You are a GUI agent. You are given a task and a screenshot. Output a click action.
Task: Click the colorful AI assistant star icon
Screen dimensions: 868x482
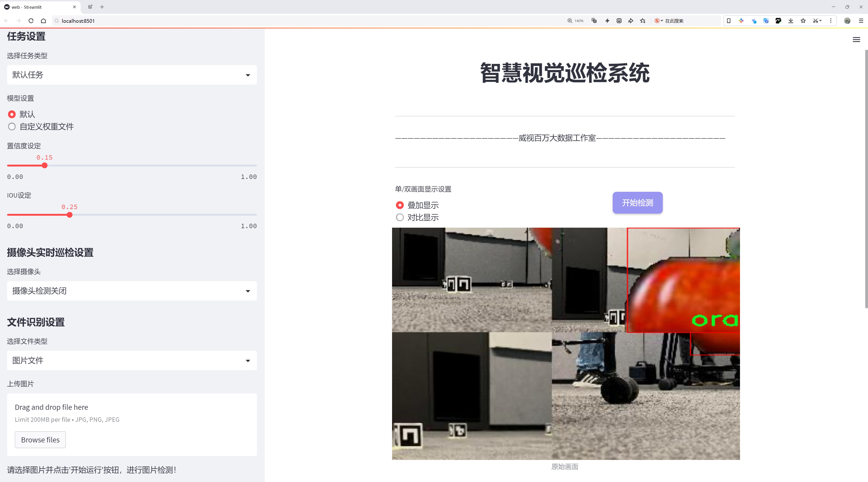tap(741, 20)
